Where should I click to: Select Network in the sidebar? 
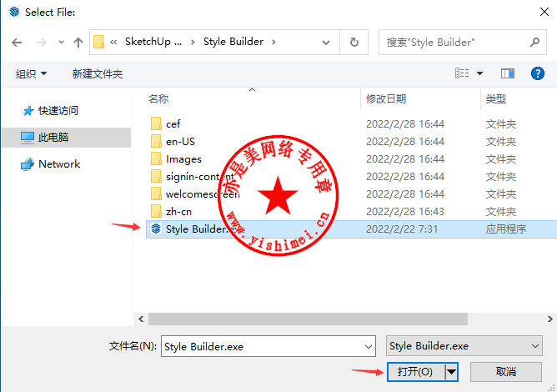pyautogui.click(x=50, y=164)
